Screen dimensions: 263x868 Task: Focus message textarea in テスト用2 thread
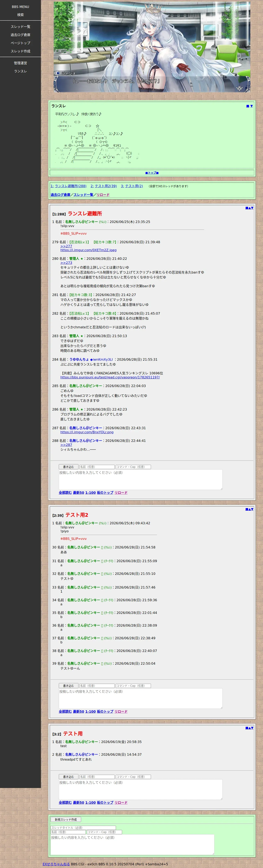click(141, 698)
